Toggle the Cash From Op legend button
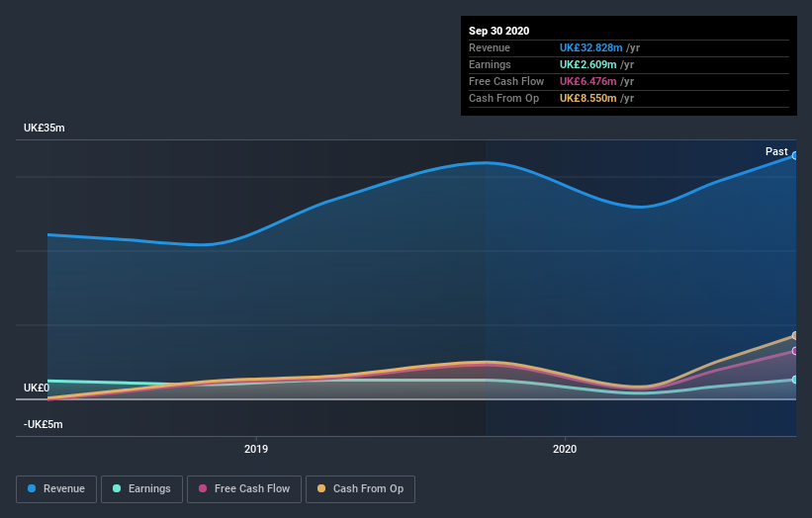The image size is (812, 518). pyautogui.click(x=360, y=489)
